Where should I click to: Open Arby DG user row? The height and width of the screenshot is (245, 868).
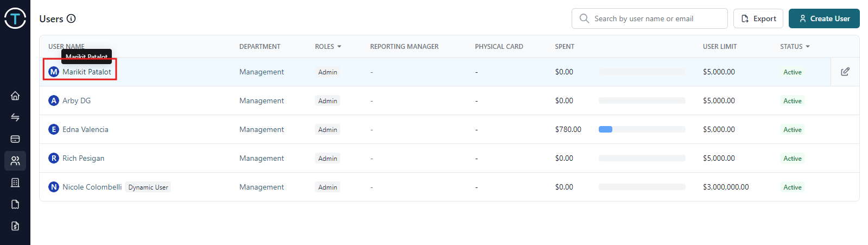(x=77, y=100)
